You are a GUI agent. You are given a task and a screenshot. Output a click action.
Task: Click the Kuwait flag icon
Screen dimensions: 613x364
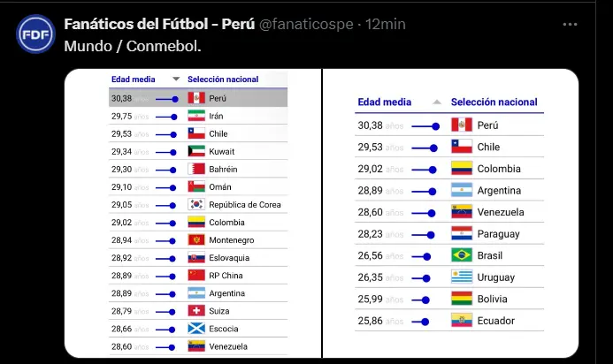point(196,151)
